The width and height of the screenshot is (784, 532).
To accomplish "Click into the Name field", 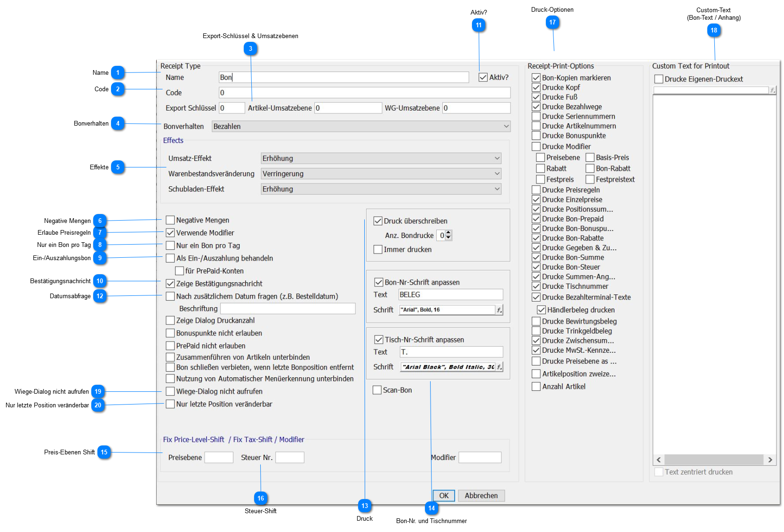I will pos(344,77).
